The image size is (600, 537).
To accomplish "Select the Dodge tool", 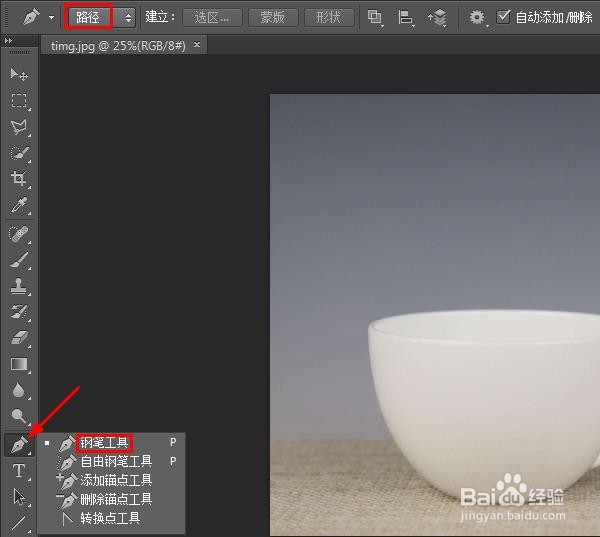I will pyautogui.click(x=19, y=416).
